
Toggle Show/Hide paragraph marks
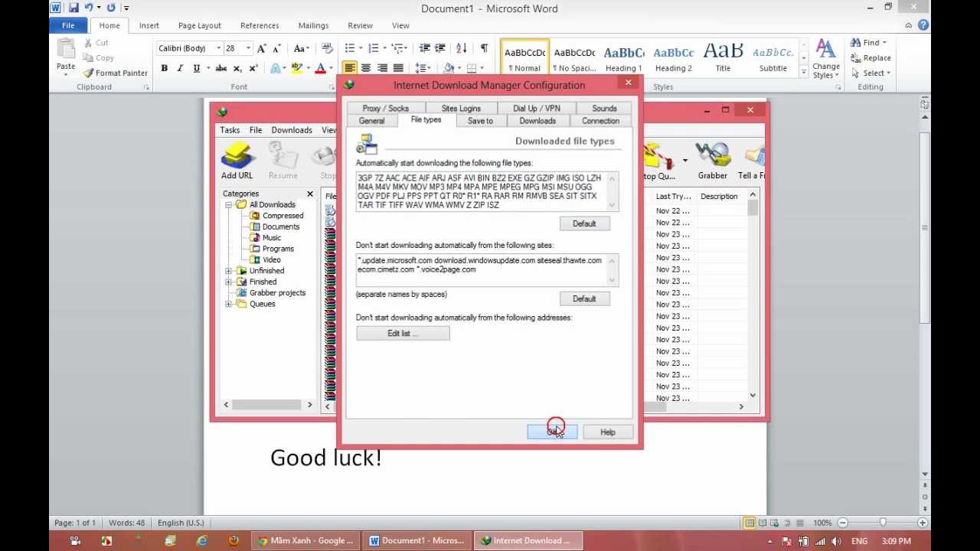pyautogui.click(x=484, y=48)
